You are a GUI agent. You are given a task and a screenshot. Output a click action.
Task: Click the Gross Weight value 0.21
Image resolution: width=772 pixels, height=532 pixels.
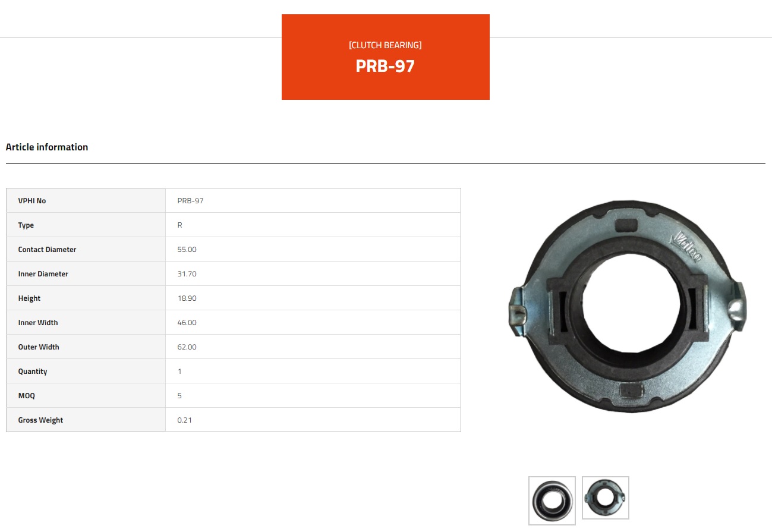coord(185,420)
